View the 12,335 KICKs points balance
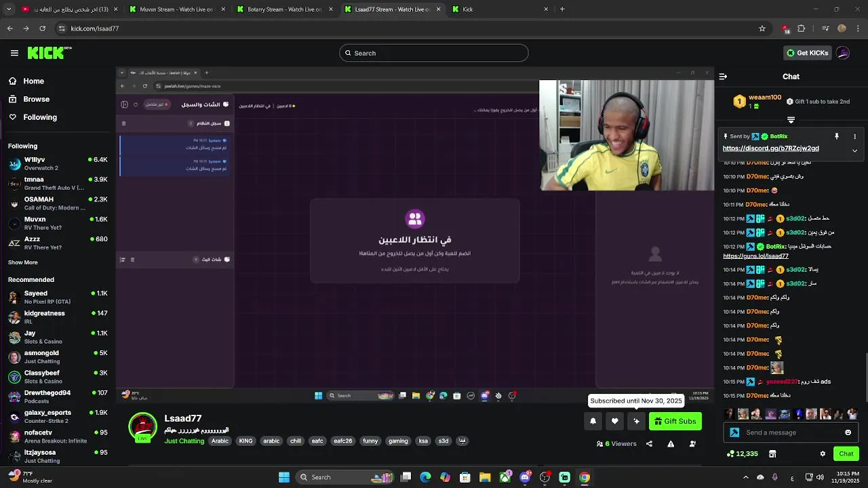 pos(743,453)
